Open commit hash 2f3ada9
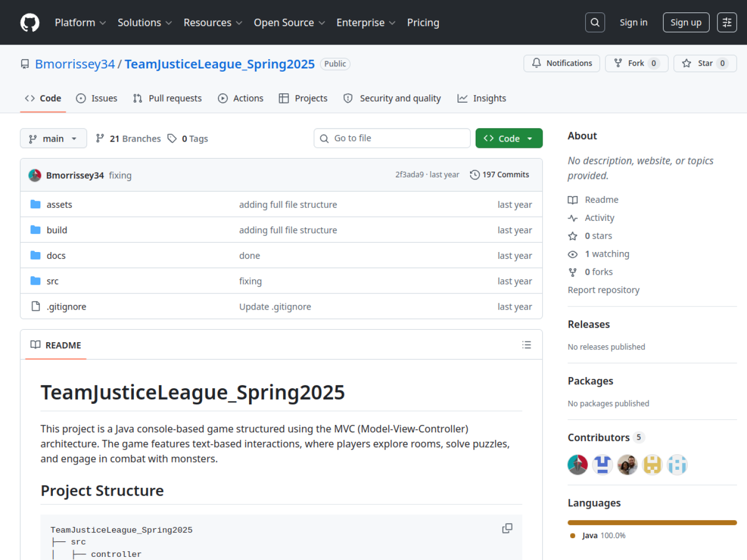Image resolution: width=747 pixels, height=560 pixels. (x=409, y=175)
